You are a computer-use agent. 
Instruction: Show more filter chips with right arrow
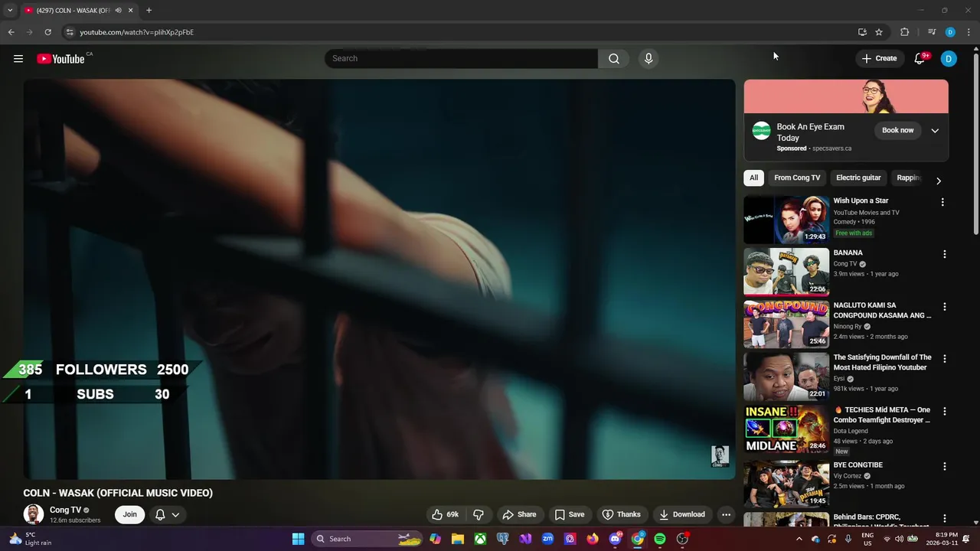pyautogui.click(x=939, y=181)
